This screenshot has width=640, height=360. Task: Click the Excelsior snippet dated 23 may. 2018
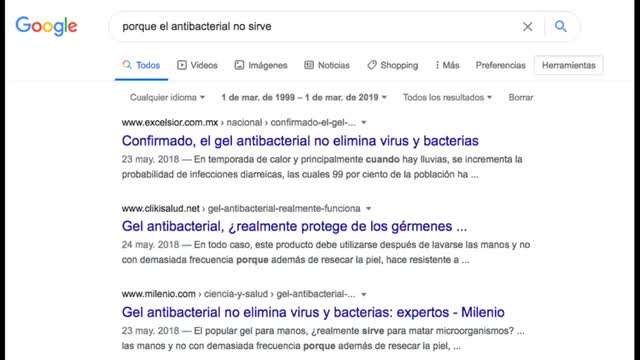(322, 167)
